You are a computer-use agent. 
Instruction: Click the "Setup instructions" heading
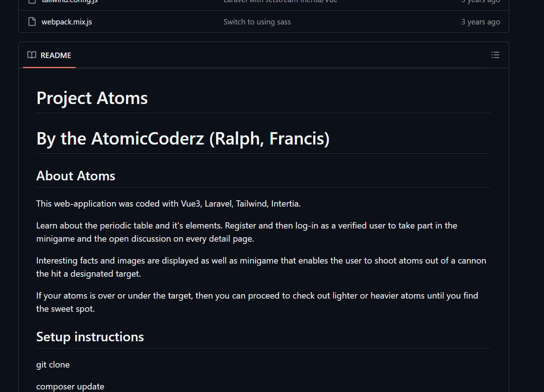pyautogui.click(x=90, y=337)
